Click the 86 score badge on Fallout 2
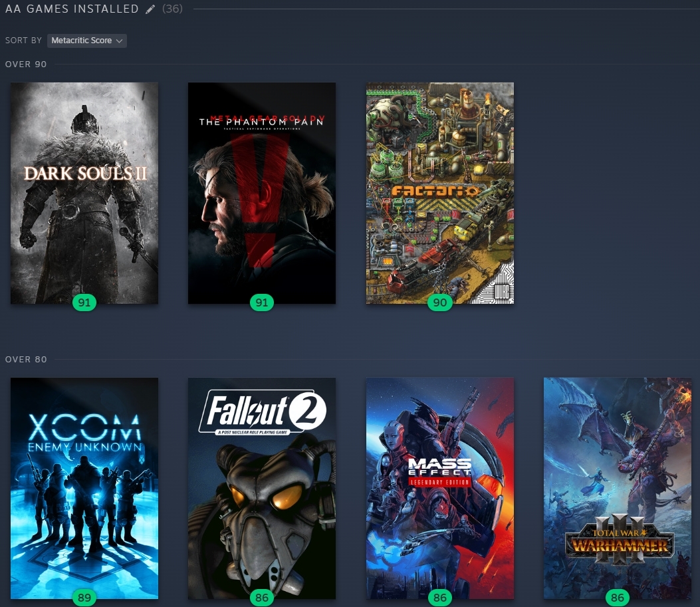This screenshot has width=700, height=607. point(262,598)
